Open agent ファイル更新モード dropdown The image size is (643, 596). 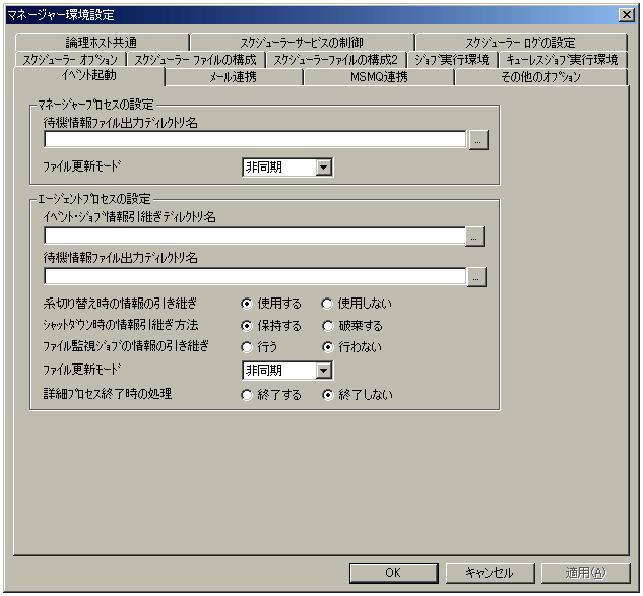(x=324, y=371)
